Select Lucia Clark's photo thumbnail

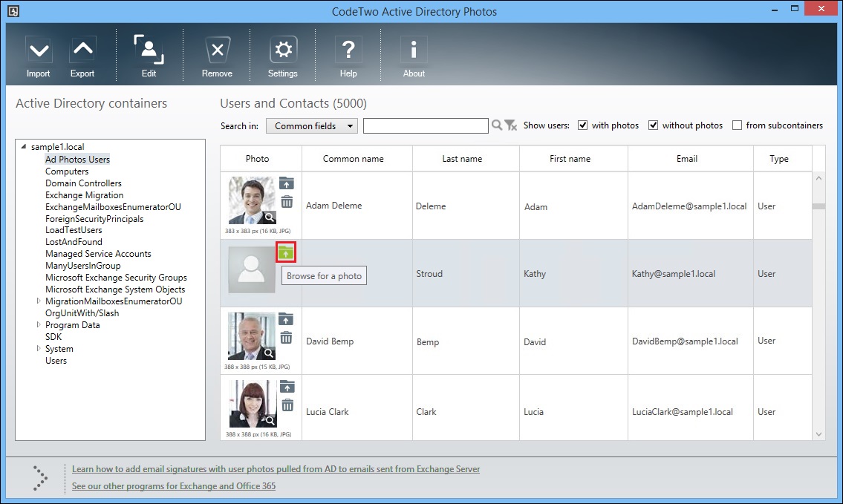point(253,404)
